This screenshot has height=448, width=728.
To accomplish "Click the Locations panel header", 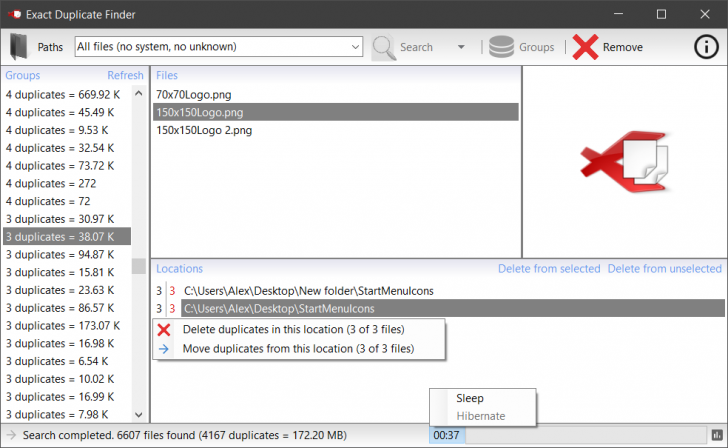I will pyautogui.click(x=179, y=269).
